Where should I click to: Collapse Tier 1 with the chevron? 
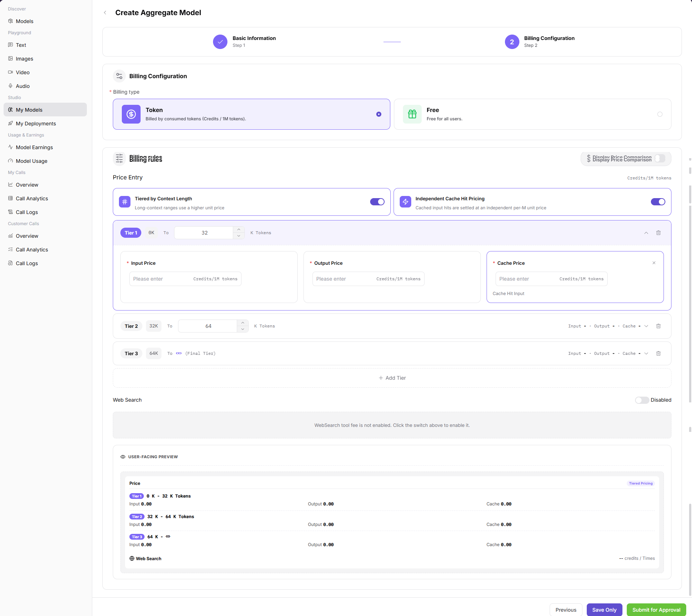pos(646,233)
